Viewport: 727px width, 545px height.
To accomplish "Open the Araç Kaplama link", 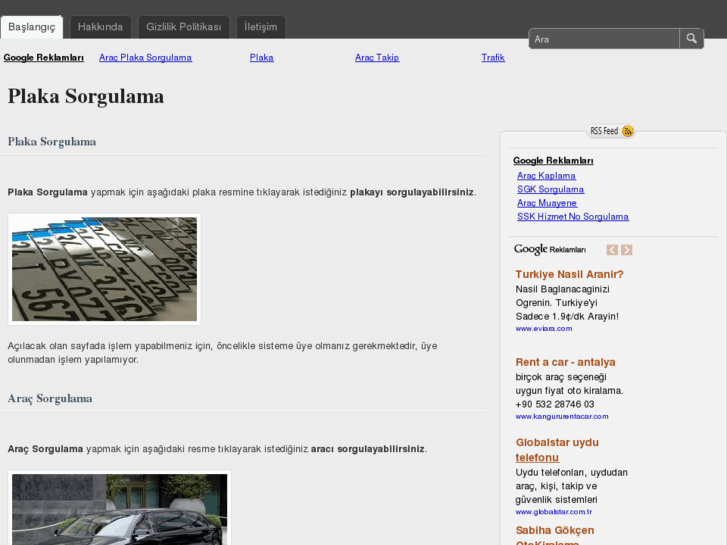I will tap(546, 176).
